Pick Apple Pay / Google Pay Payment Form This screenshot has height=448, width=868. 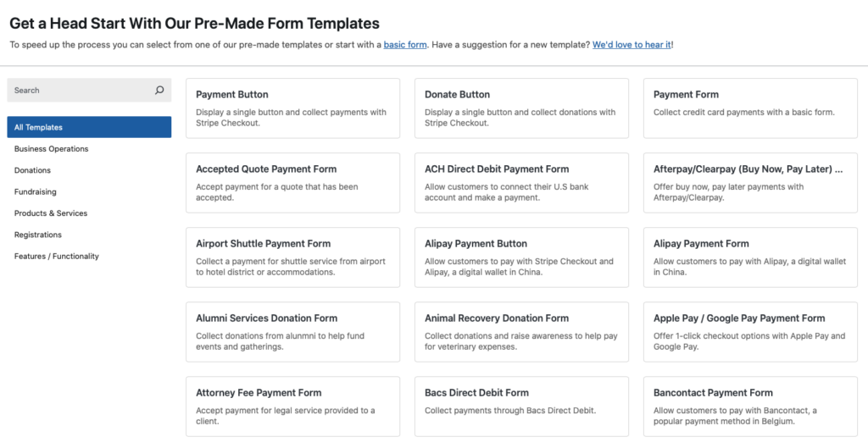pos(749,331)
